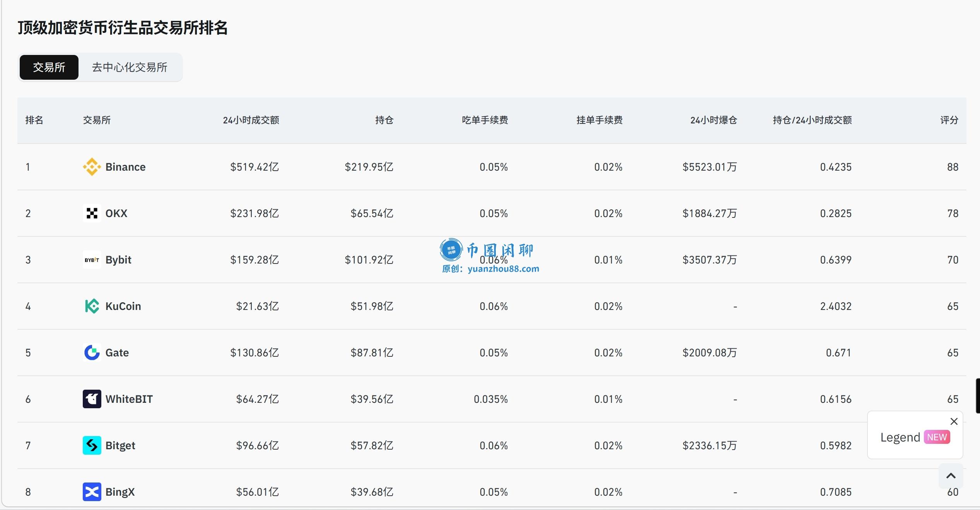
Task: Switch to 去中心化交易所 tab
Action: click(x=130, y=67)
